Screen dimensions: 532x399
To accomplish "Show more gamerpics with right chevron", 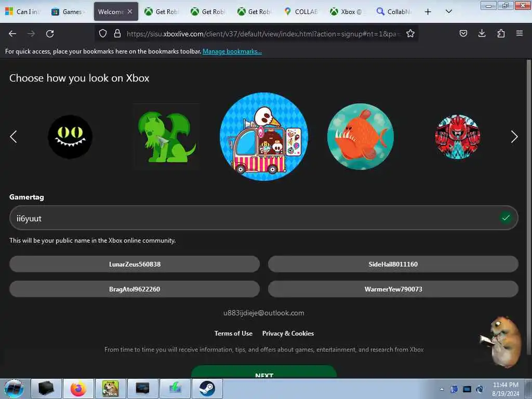I will click(514, 137).
